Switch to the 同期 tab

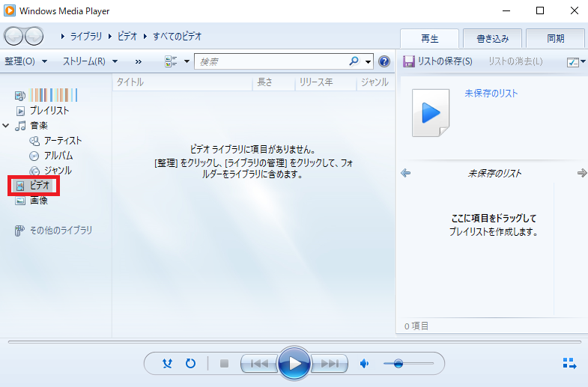[555, 39]
